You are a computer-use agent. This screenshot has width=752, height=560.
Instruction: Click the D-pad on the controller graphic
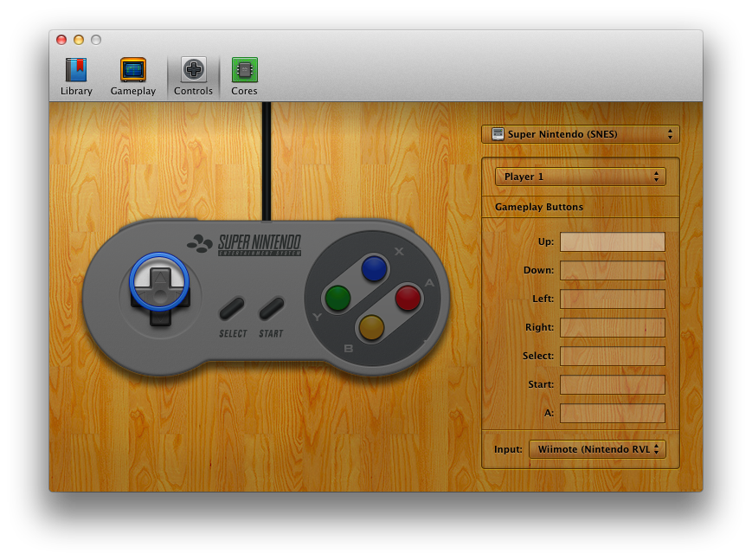click(157, 299)
